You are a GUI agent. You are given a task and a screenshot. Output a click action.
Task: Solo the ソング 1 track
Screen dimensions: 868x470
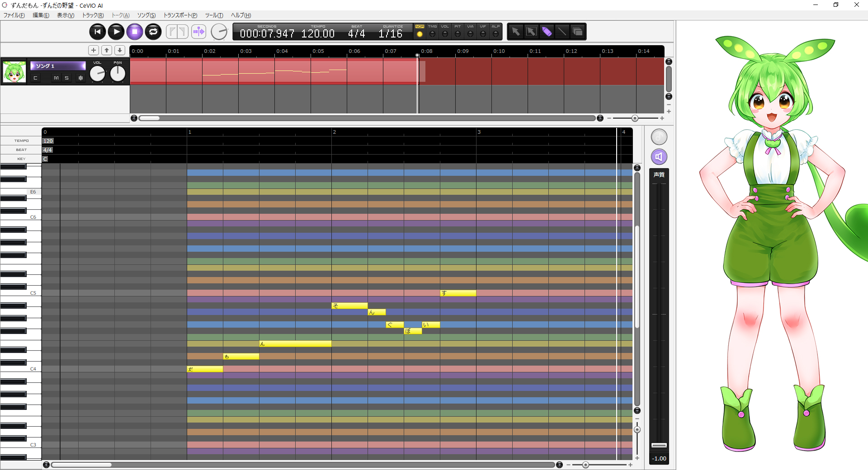tap(66, 78)
